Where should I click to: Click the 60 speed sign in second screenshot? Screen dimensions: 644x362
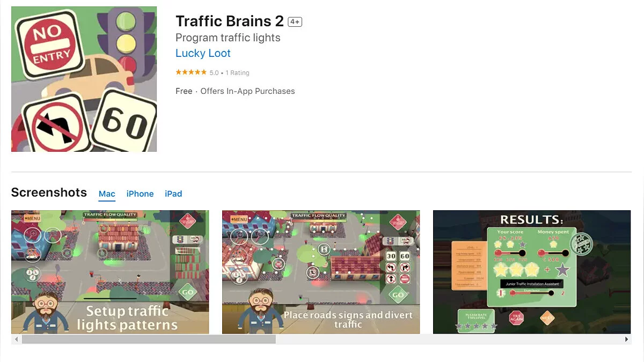(405, 256)
